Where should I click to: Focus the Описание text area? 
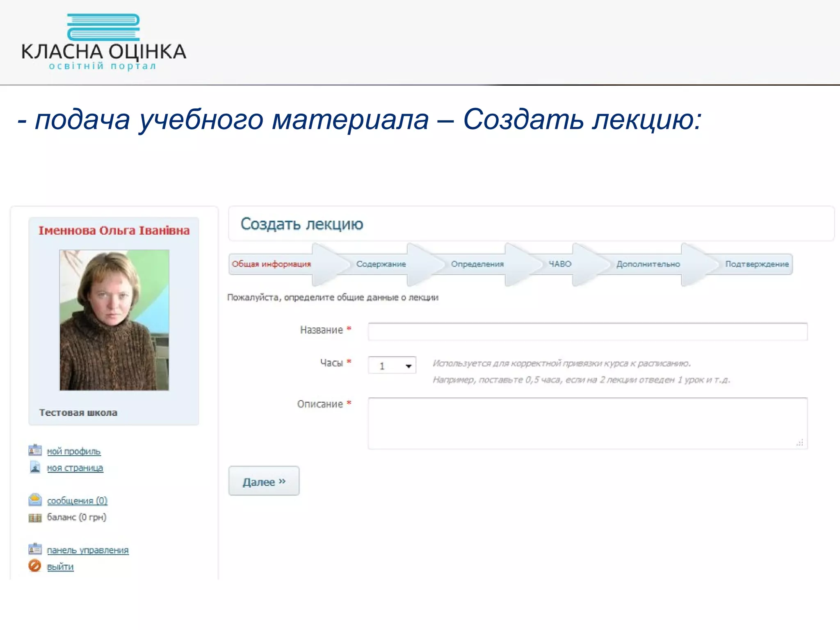click(x=588, y=423)
